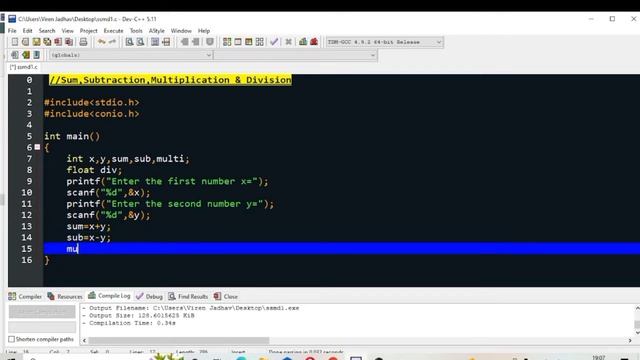Click the "sub=x-y;" code line

coord(89,238)
